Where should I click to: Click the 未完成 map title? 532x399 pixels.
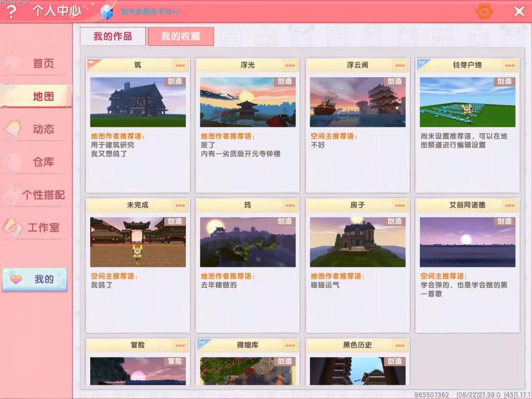(137, 205)
